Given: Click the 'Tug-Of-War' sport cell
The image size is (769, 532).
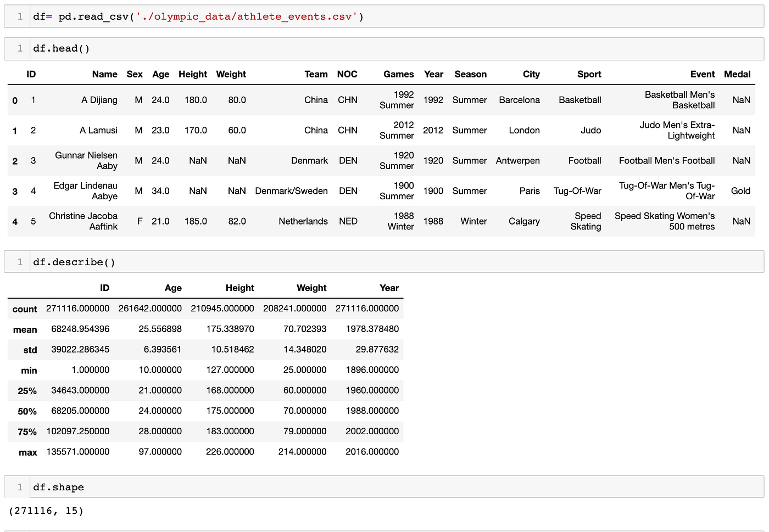Looking at the screenshot, I should [x=577, y=191].
